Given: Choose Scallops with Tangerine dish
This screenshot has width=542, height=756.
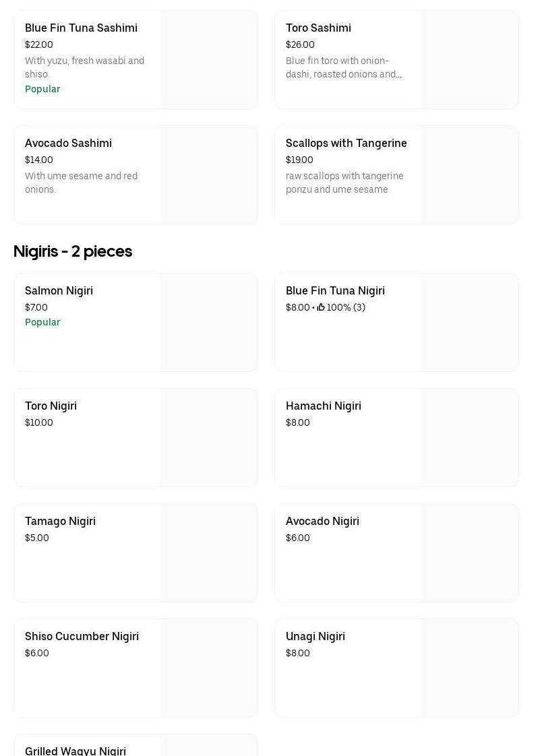Looking at the screenshot, I should 346,144.
